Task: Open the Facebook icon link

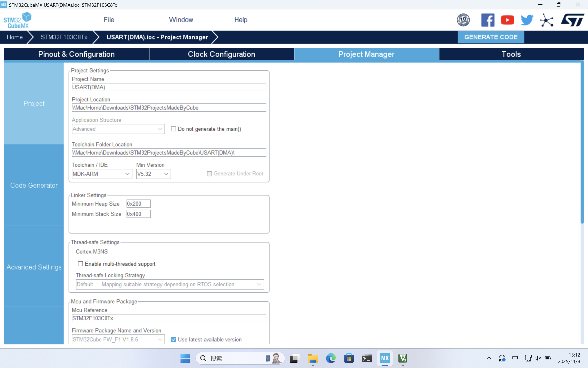Action: click(x=488, y=20)
